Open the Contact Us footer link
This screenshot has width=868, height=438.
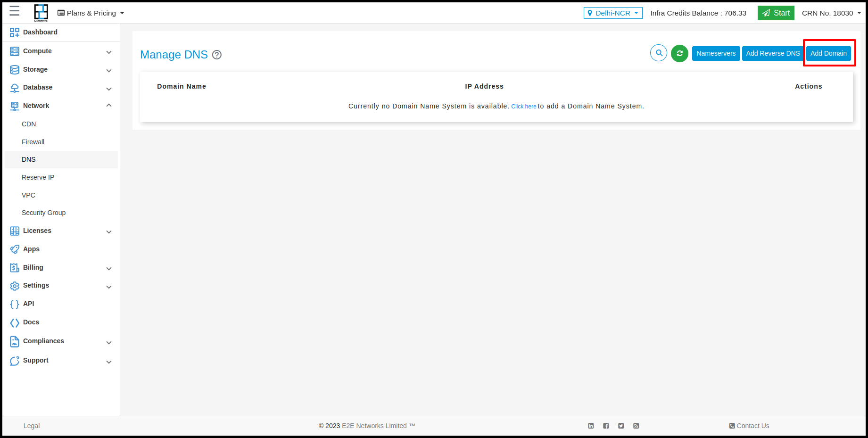tap(749, 426)
